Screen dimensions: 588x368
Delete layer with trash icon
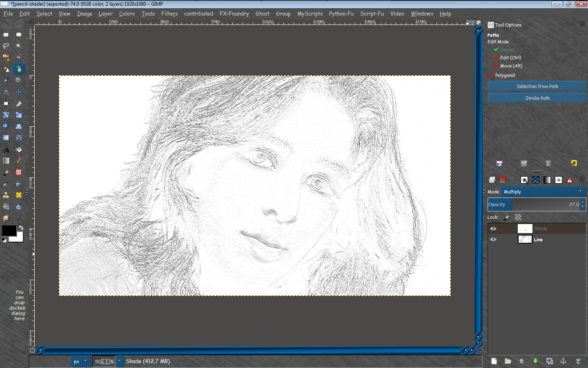pyautogui.click(x=578, y=361)
